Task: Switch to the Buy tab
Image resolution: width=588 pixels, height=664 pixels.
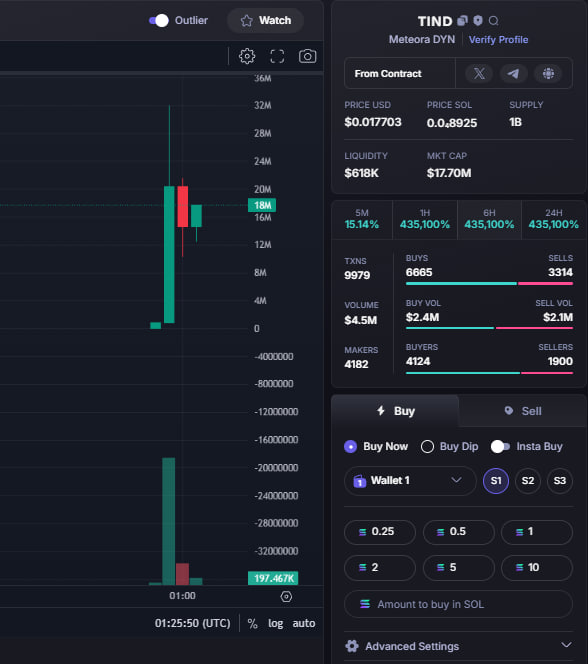Action: [395, 411]
